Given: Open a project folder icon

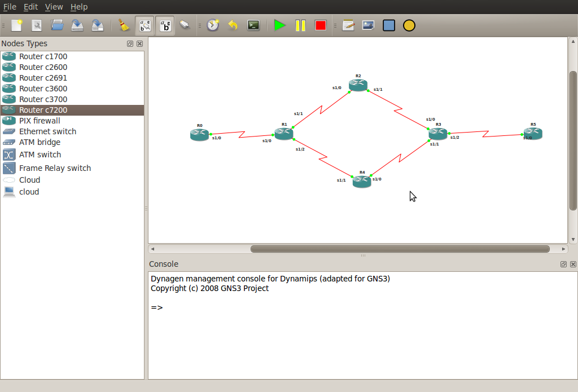Looking at the screenshot, I should [57, 25].
